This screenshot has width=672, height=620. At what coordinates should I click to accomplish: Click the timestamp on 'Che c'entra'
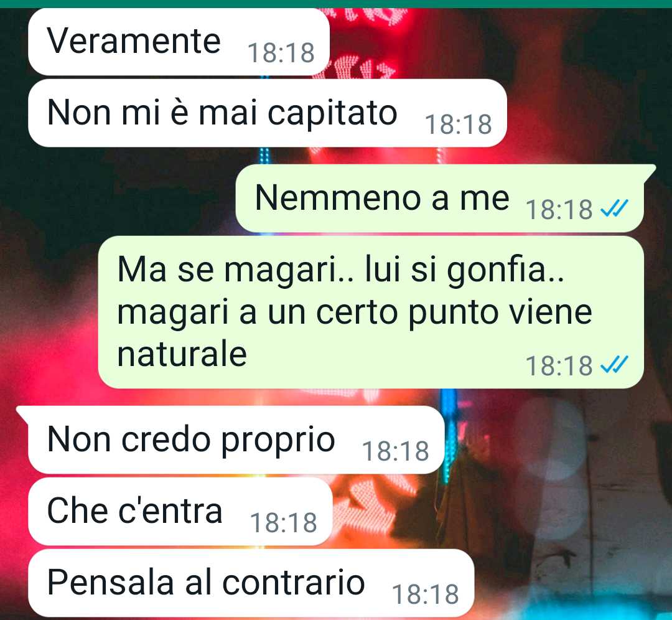pyautogui.click(x=284, y=523)
